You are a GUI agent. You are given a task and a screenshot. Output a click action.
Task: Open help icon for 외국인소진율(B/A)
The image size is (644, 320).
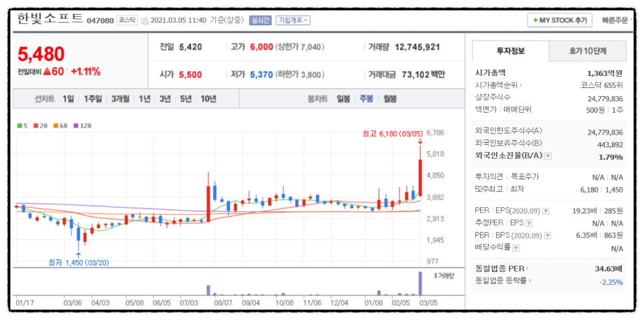(548, 156)
